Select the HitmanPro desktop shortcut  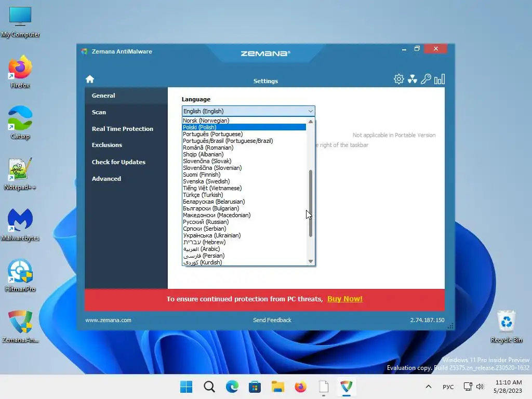pos(20,275)
